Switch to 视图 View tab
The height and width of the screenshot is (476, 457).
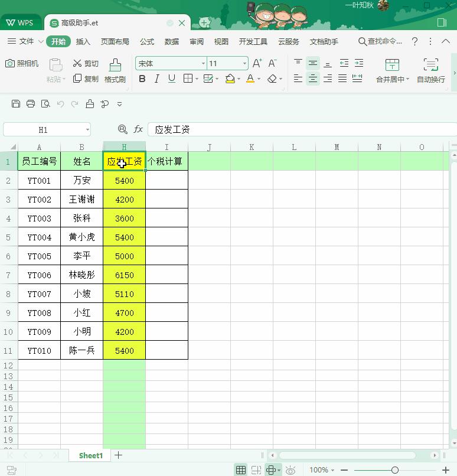click(x=221, y=41)
